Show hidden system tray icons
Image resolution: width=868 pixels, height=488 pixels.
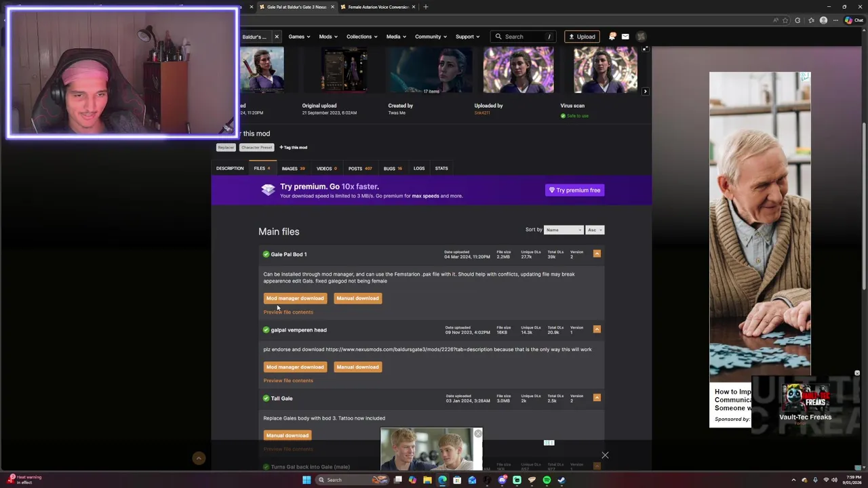pos(793,480)
